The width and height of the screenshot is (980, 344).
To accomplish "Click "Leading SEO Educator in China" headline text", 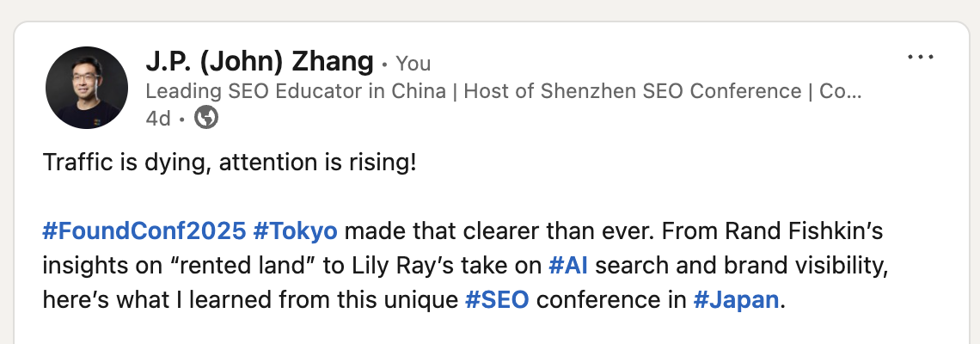I will [x=297, y=90].
